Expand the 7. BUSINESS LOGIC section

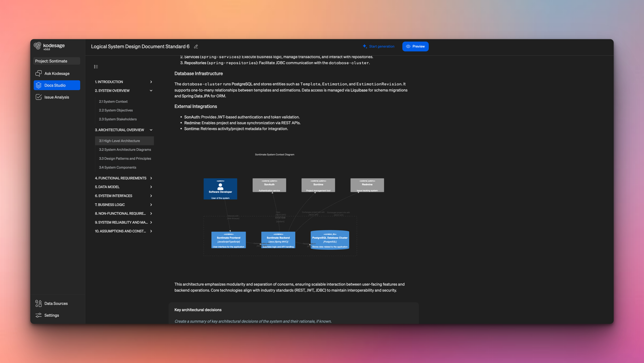coord(151,204)
